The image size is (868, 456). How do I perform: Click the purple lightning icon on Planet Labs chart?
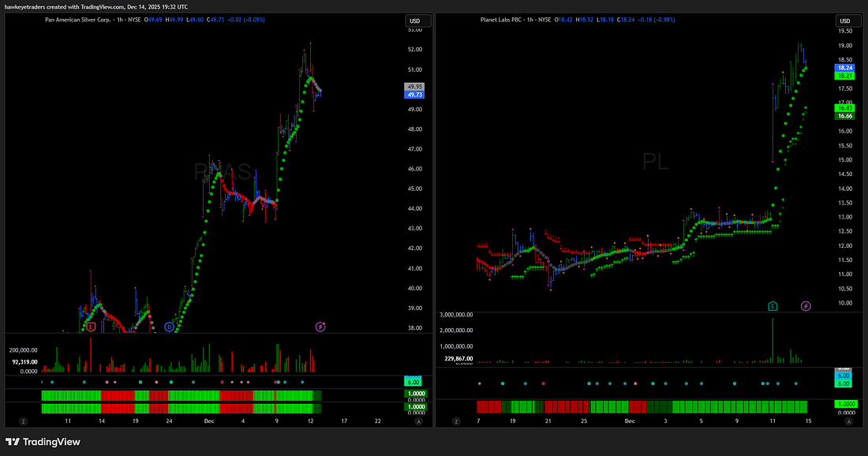click(806, 306)
